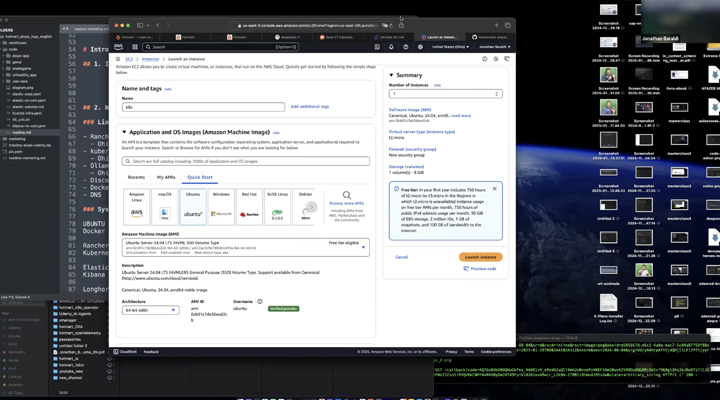720x400 pixels.
Task: Click the green tag dot in the Finder sidebar
Action: pos(4,361)
